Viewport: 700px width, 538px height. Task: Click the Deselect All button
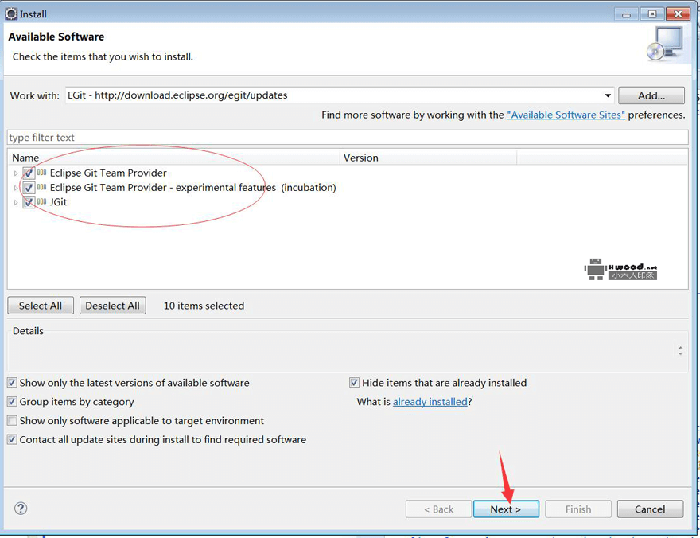112,306
